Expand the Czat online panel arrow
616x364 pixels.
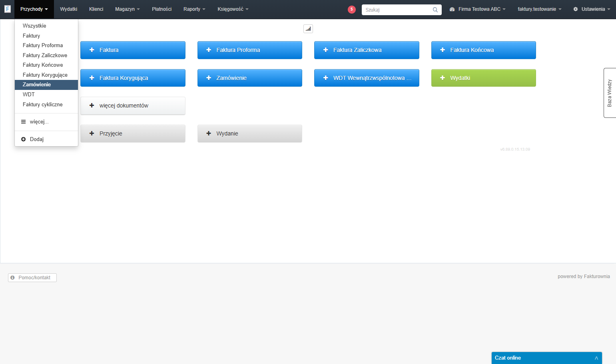click(x=596, y=358)
